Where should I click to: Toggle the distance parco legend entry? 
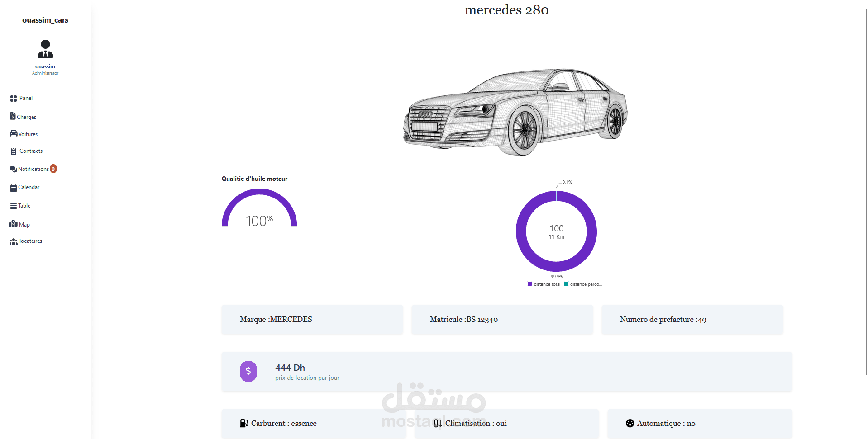583,284
